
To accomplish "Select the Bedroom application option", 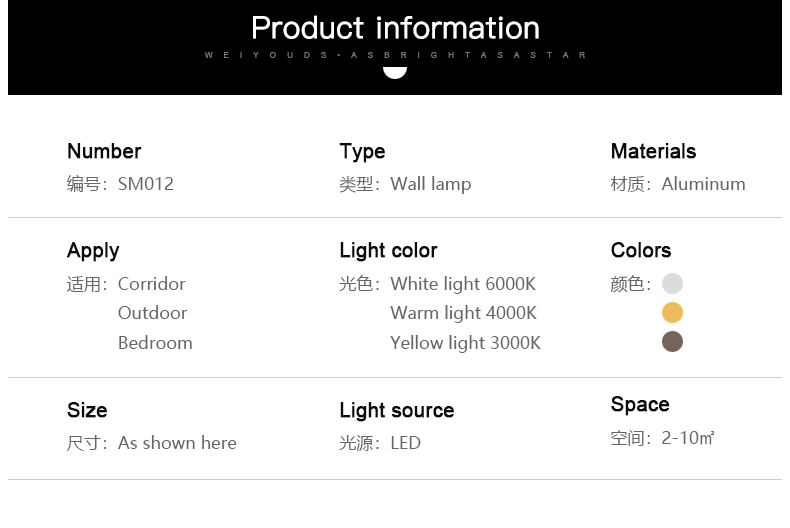I will pos(155,343).
